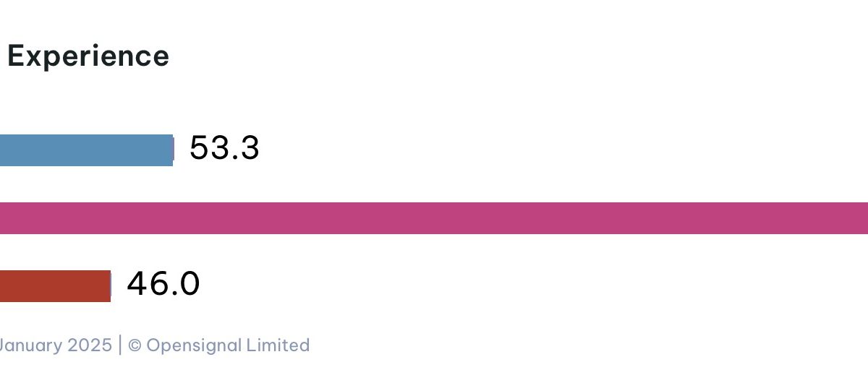
Task: Click the copyright symbol in the footer
Action: coord(135,345)
